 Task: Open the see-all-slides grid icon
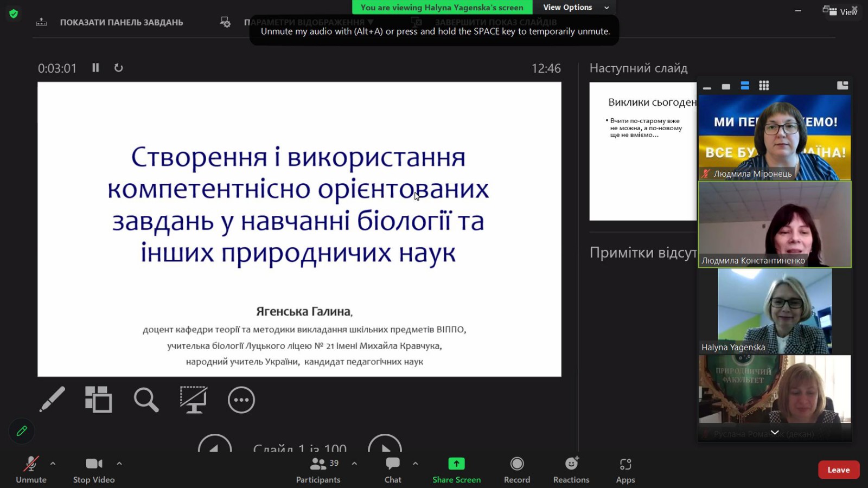98,400
